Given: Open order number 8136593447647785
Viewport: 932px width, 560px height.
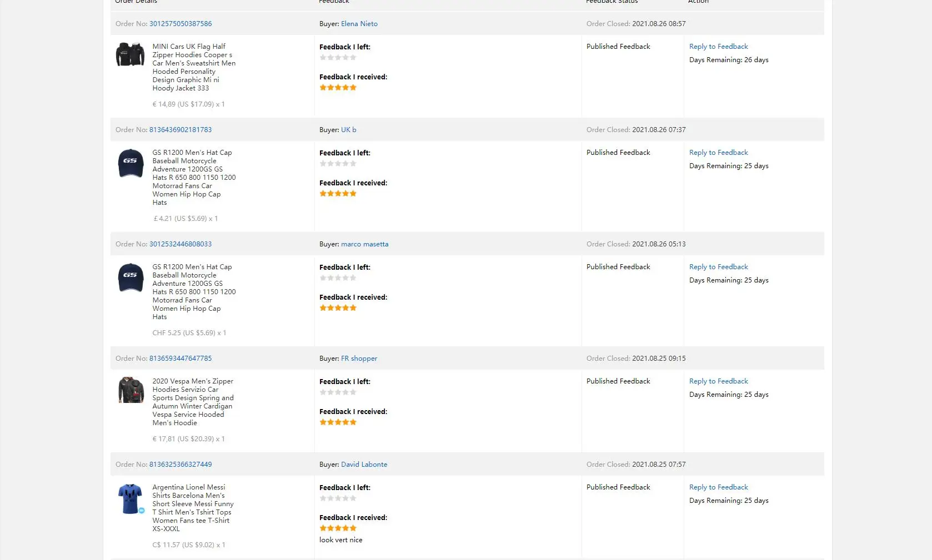Looking at the screenshot, I should tap(181, 359).
